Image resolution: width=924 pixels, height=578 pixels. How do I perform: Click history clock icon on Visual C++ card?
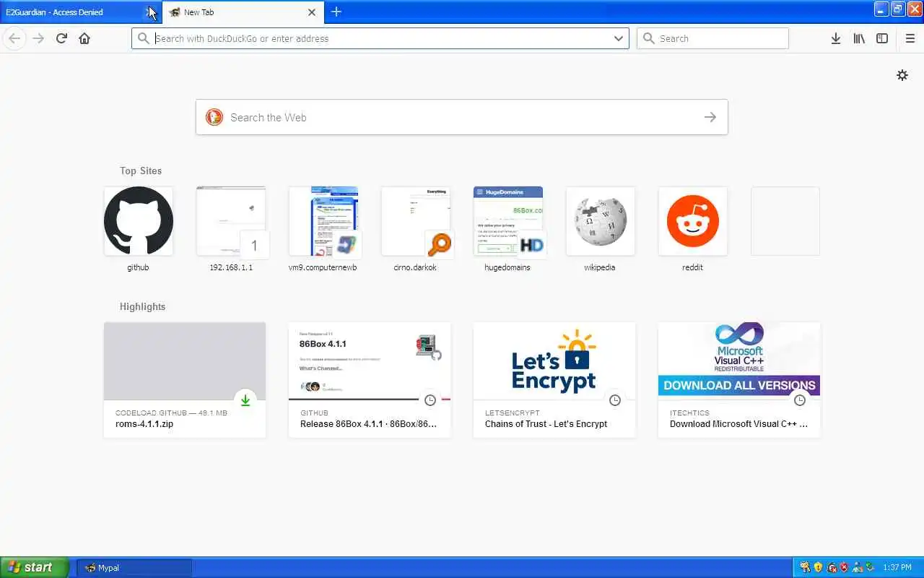click(x=800, y=400)
